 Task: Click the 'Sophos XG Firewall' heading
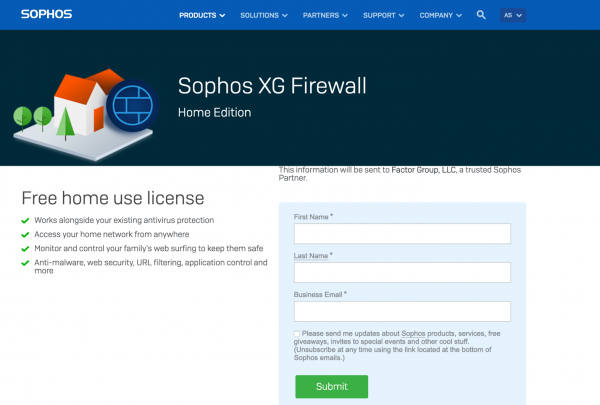(271, 86)
